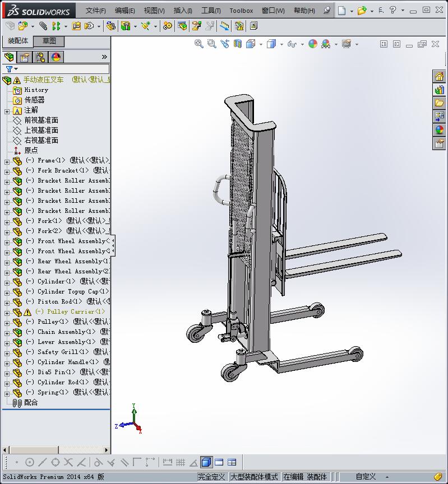Screen dimensions: 448x484
Task: Click the Previous View icon
Action: [x=225, y=44]
